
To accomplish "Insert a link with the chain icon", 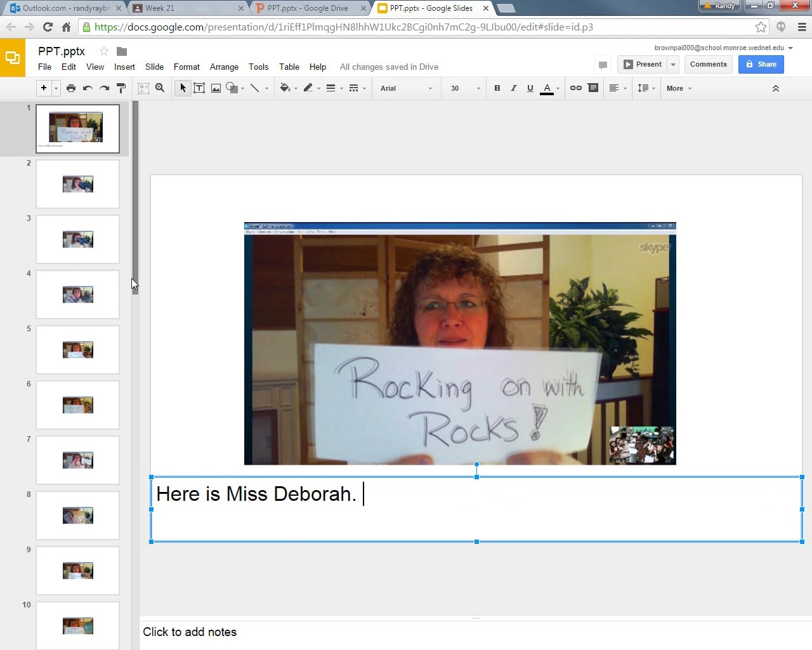I will coord(576,88).
